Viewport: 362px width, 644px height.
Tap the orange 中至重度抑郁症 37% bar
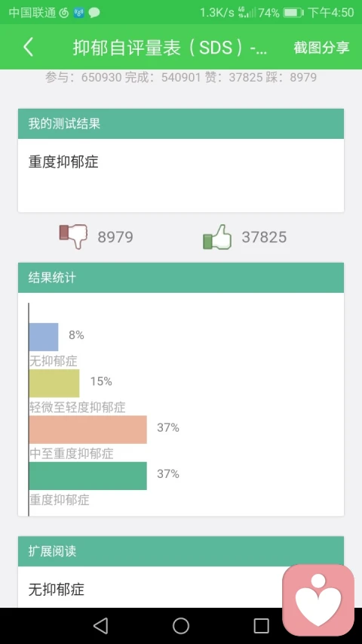click(x=87, y=430)
